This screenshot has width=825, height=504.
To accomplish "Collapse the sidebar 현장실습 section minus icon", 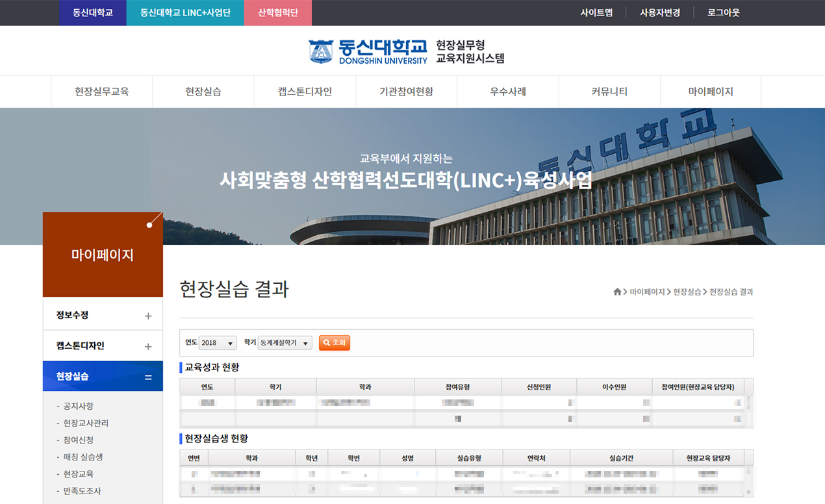I will (x=148, y=377).
